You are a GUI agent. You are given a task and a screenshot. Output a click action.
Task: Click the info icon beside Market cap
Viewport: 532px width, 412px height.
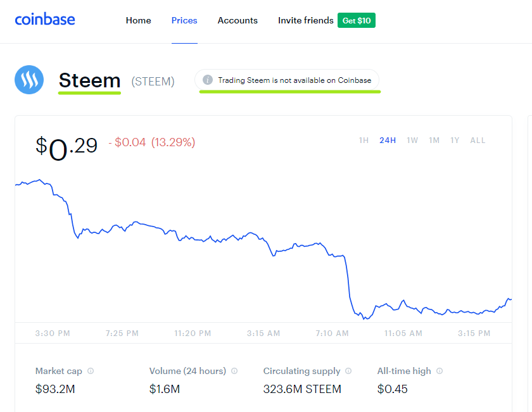[91, 371]
